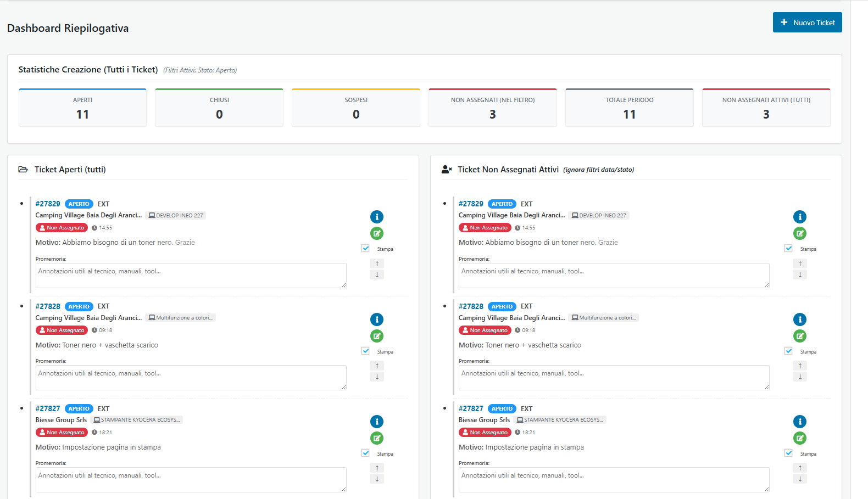Open info for ticket #27829 in Ticket Aperti
This screenshot has height=499, width=868.
tap(377, 217)
